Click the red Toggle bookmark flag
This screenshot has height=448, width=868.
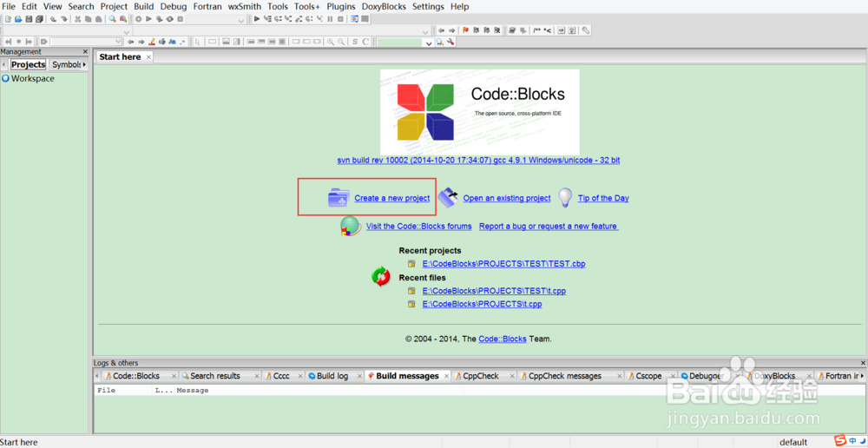point(465,30)
